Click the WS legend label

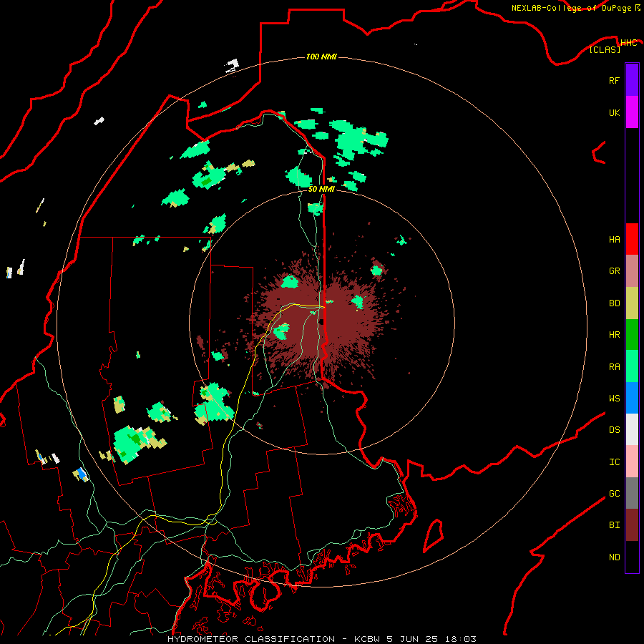tap(614, 399)
